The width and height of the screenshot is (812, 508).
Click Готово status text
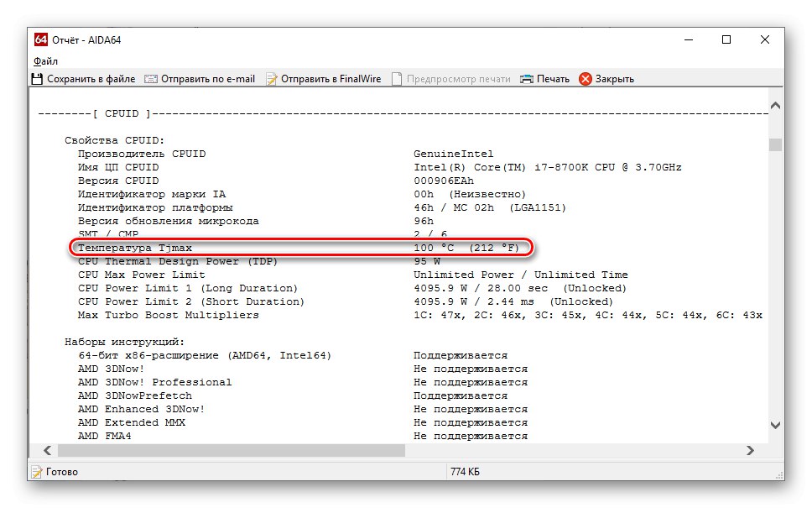click(61, 472)
